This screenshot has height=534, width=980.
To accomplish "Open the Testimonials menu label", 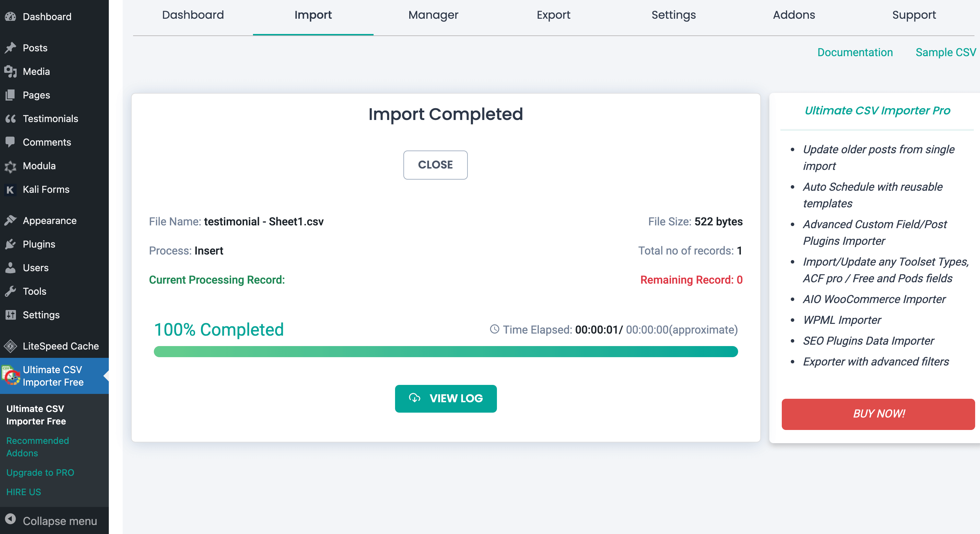I will pyautogui.click(x=50, y=119).
